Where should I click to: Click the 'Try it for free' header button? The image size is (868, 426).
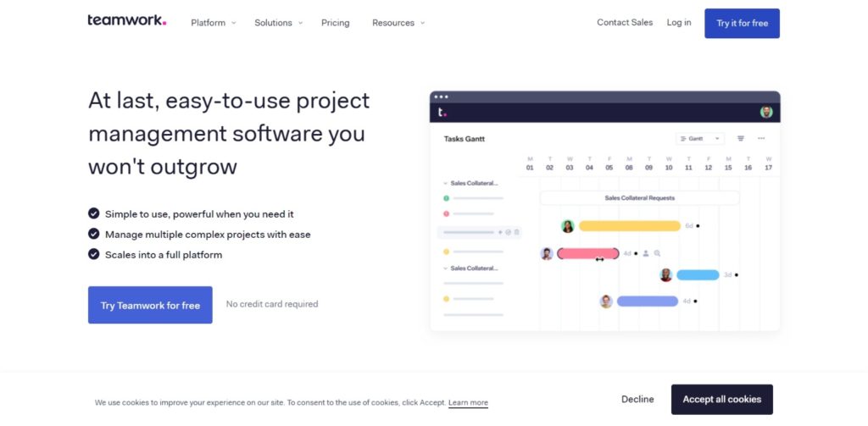742,23
